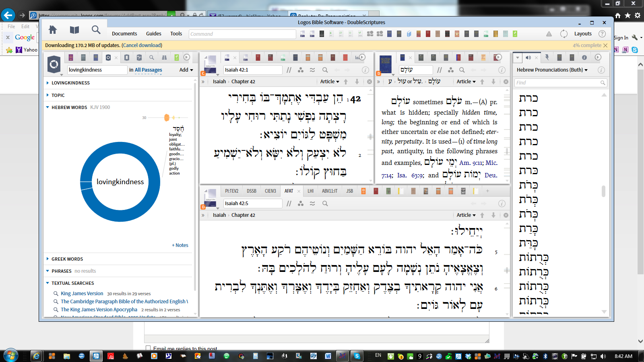This screenshot has height=362, width=644.
Task: Expand the locator bar chevrons in Isaiah 42:5 panel
Action: click(x=203, y=215)
